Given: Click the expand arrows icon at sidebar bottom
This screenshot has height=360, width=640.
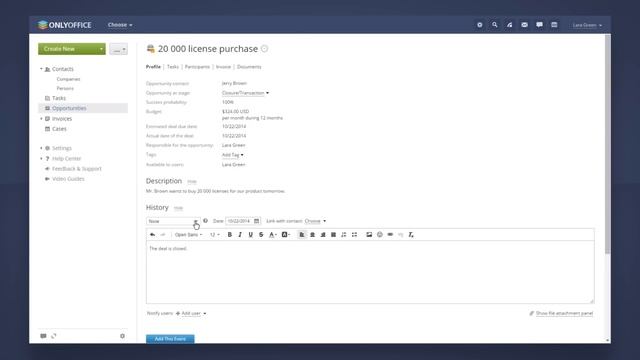Looking at the screenshot, I should (x=54, y=336).
